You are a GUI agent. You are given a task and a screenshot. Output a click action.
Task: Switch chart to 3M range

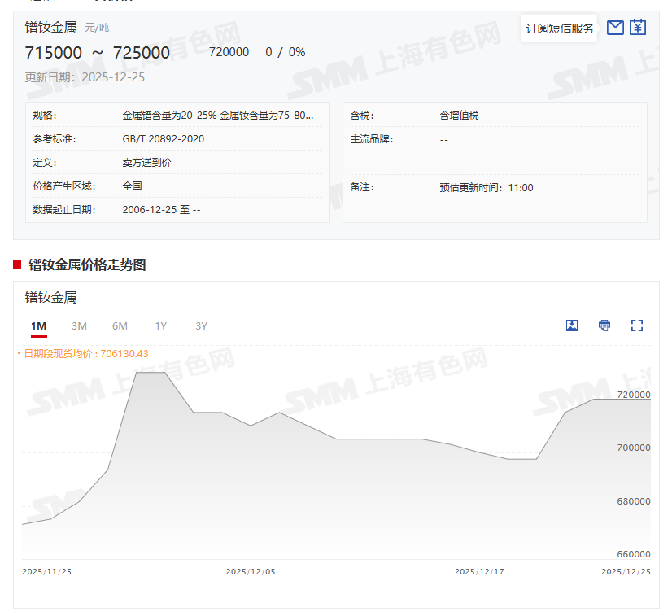point(79,326)
